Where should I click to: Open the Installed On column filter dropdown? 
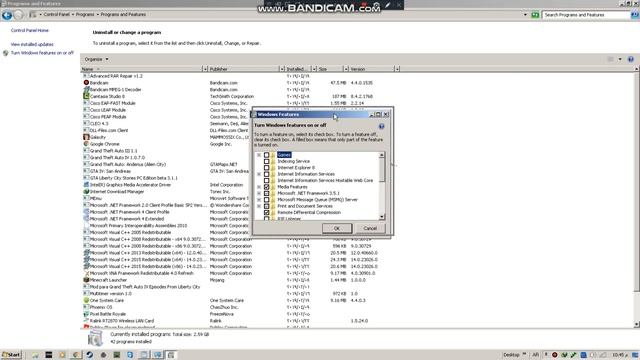pos(314,69)
